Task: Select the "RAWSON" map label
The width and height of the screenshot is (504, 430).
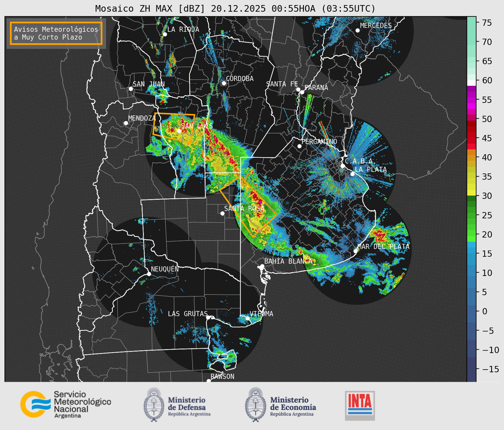Action: click(x=222, y=376)
